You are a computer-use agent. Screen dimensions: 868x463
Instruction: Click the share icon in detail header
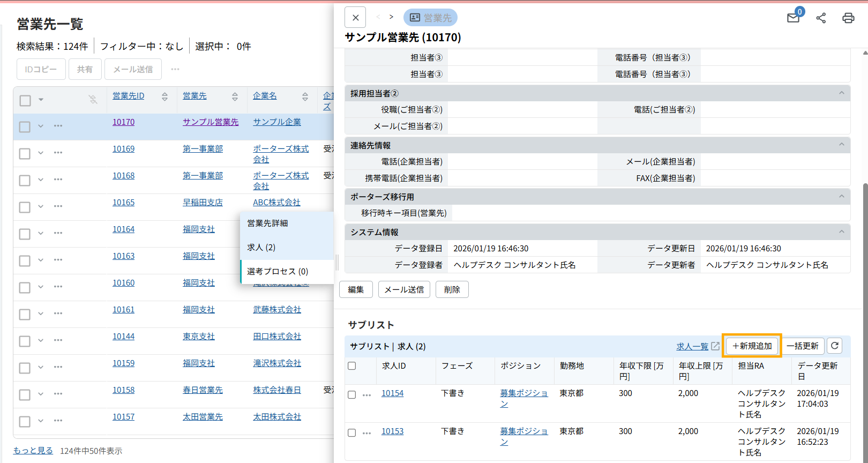(821, 18)
